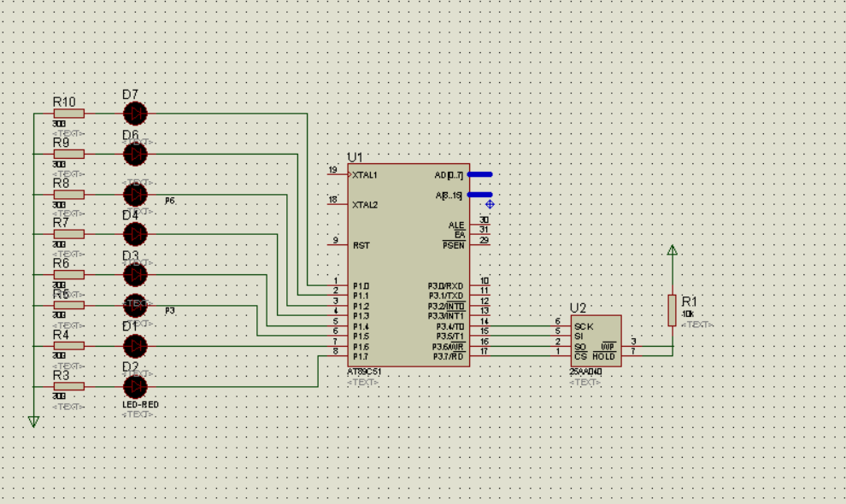Select resistor R8 symbol

(x=69, y=194)
